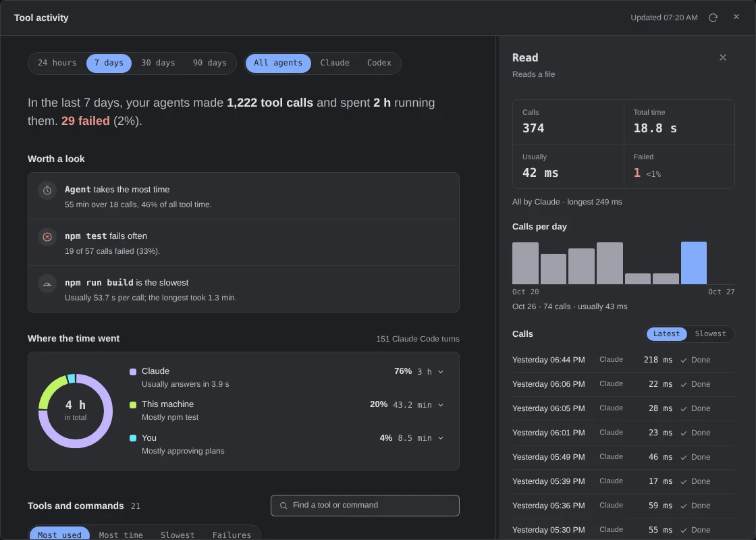Open the npm run build slowest insight

pos(244,289)
